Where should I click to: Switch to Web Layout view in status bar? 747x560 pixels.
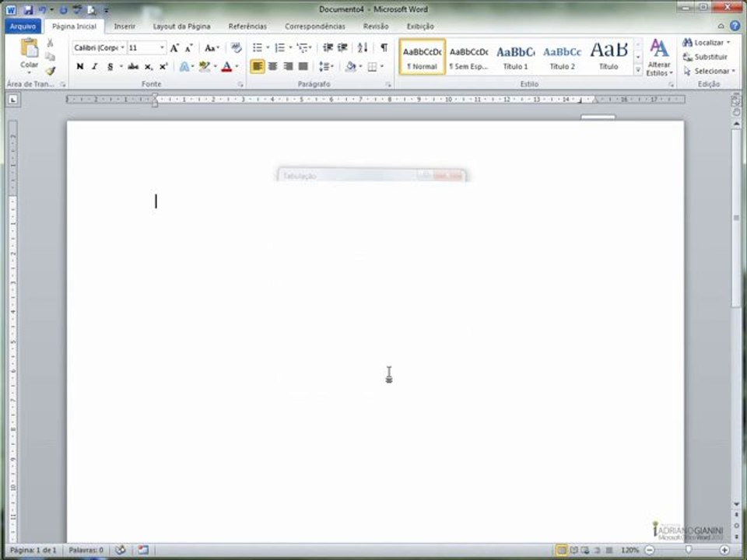click(585, 550)
